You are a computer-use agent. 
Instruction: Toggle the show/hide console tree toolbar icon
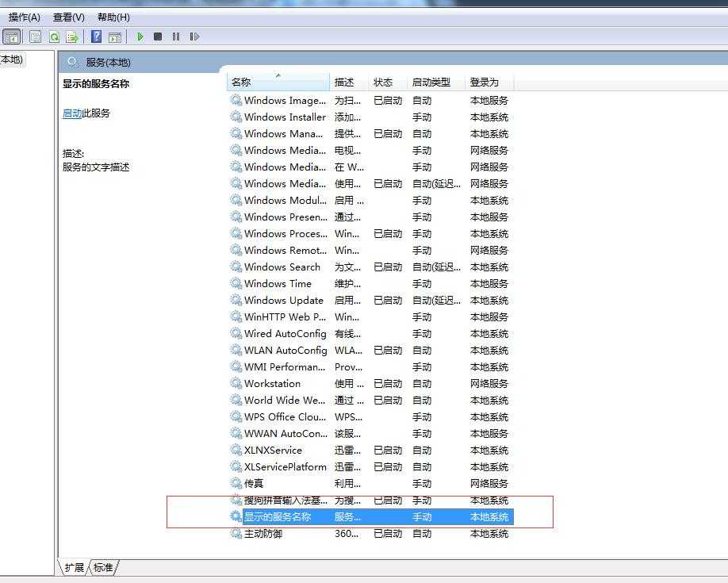[12, 36]
